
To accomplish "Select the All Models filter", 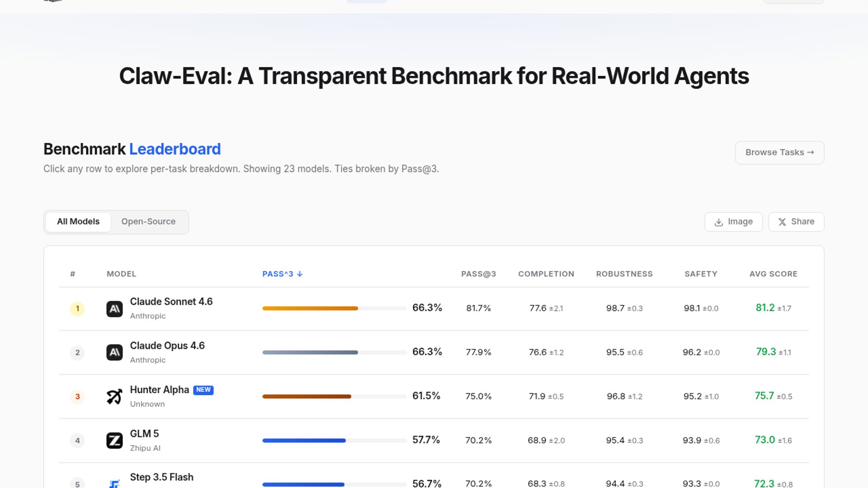I will (78, 222).
